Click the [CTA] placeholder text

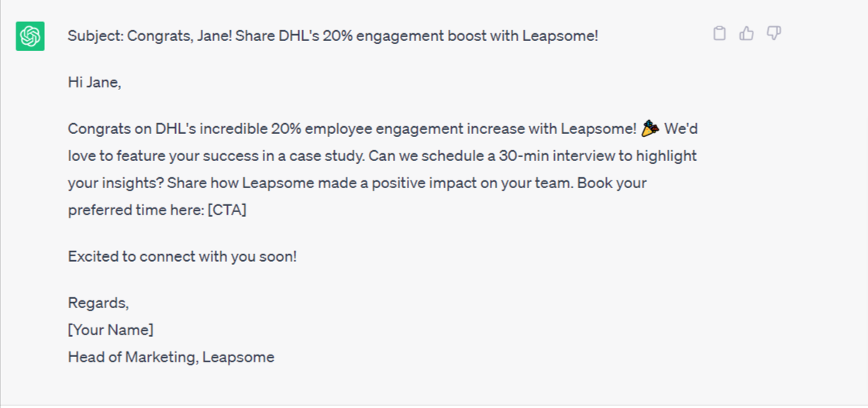227,211
